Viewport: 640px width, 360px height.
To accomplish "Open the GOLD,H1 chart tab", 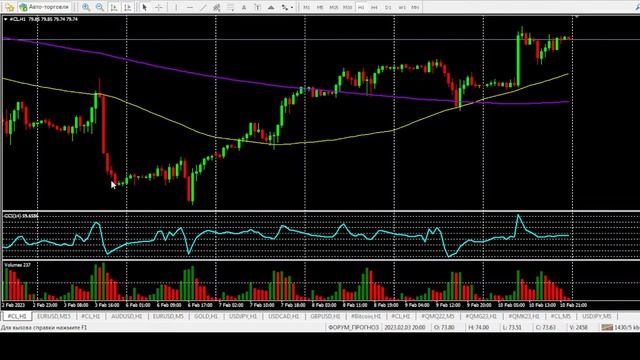I will 206,316.
